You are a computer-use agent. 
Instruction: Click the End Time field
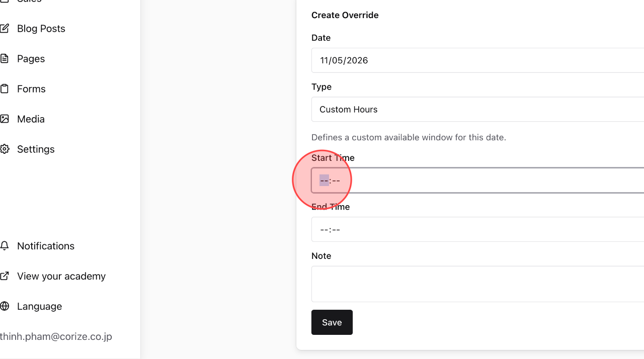point(477,229)
